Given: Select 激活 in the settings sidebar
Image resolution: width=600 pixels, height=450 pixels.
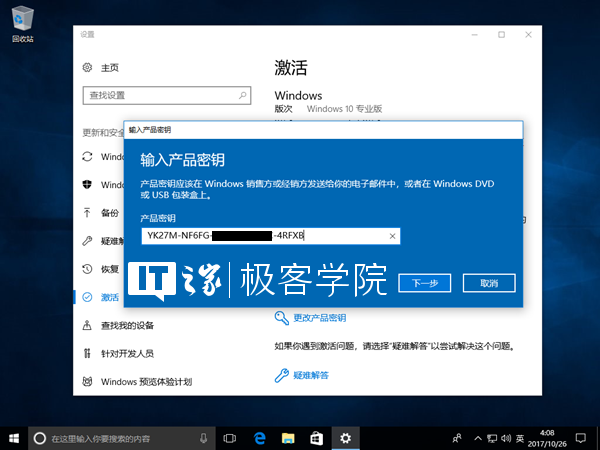Looking at the screenshot, I should 110,297.
